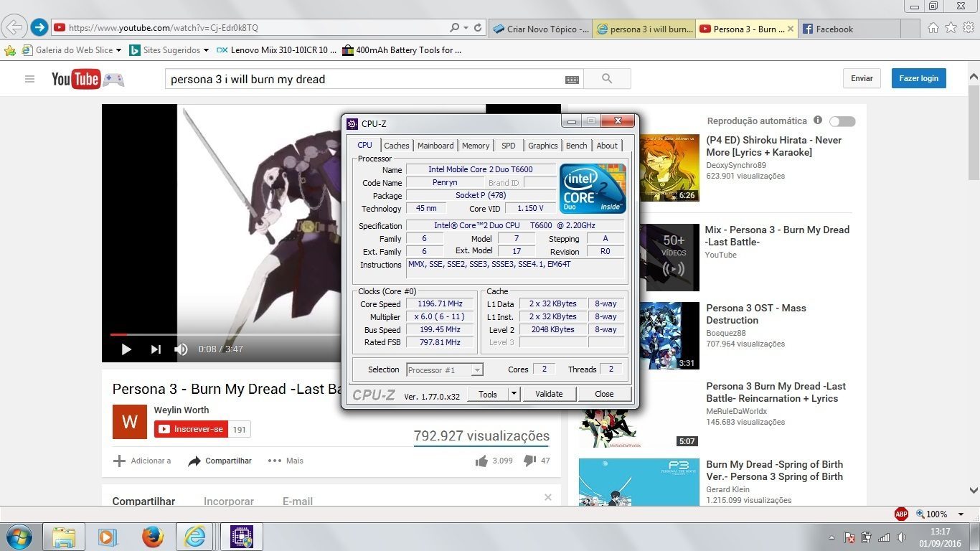
Task: Refresh the page with reload icon
Action: 478,28
